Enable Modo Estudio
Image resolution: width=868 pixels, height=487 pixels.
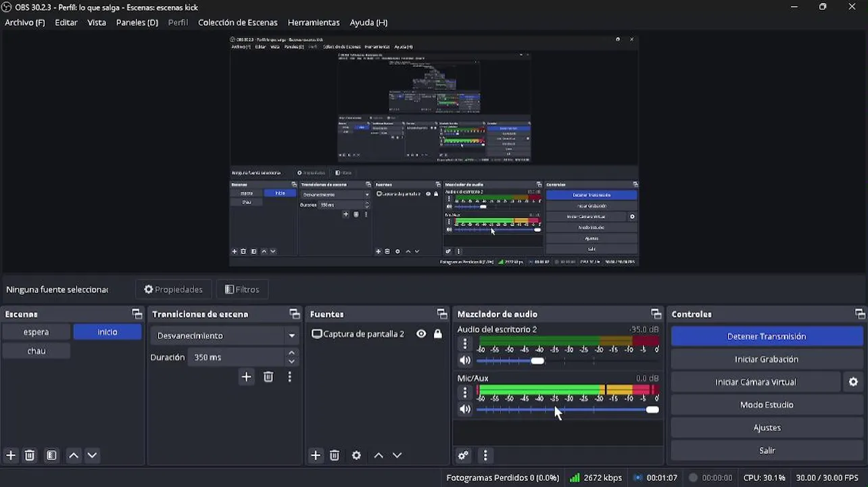767,405
